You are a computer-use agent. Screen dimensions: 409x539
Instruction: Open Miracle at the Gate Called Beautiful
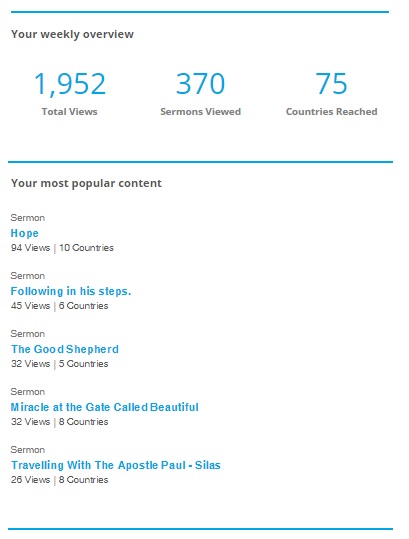[104, 407]
